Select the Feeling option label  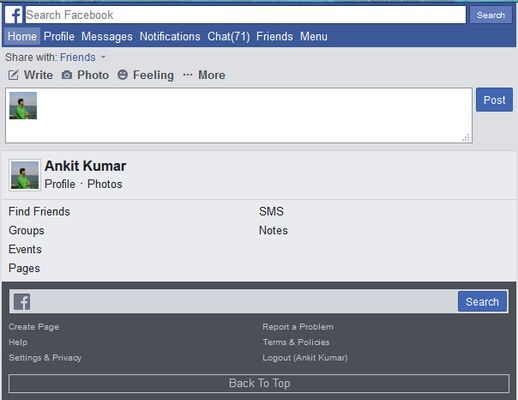pyautogui.click(x=153, y=75)
